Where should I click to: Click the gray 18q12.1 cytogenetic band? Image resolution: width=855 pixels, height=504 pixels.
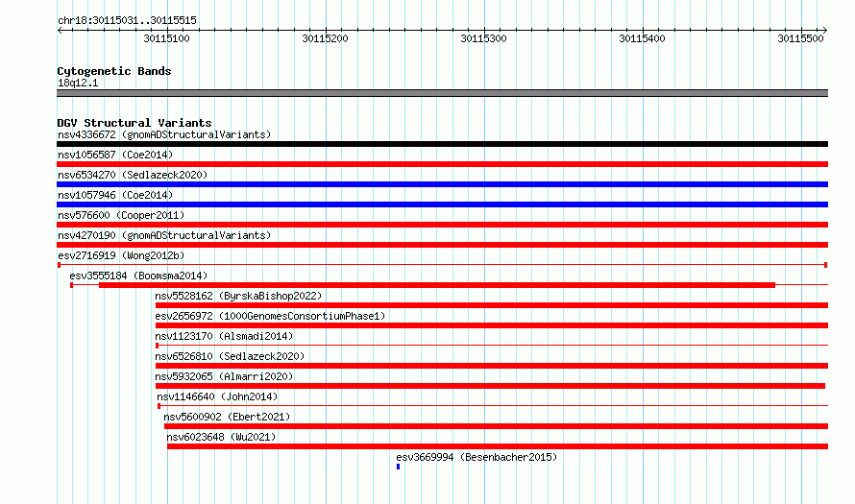coord(442,93)
